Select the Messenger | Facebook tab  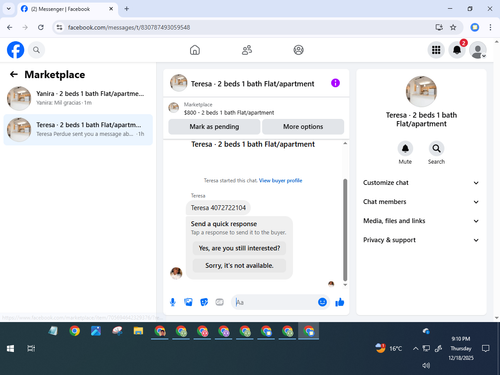[67, 9]
